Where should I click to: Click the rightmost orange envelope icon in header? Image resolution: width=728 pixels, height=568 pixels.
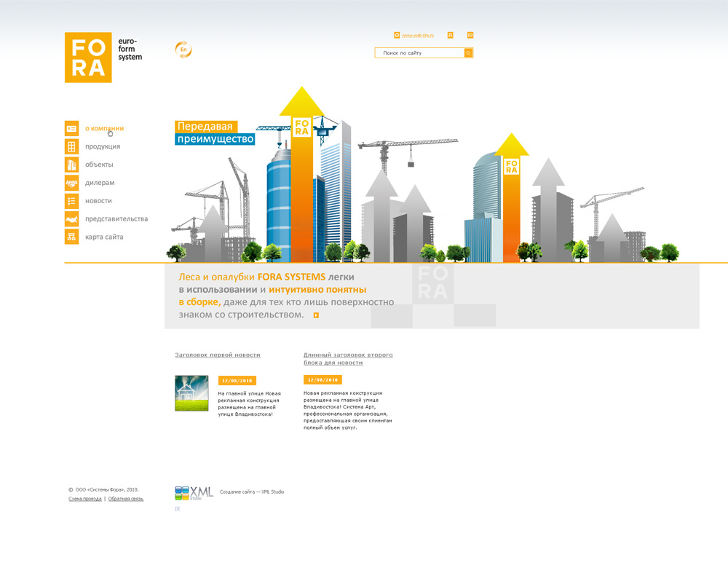[470, 34]
